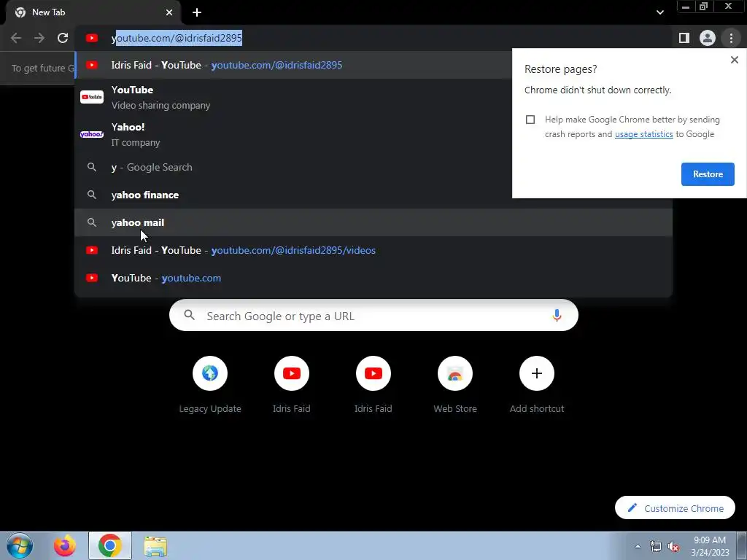Image resolution: width=747 pixels, height=560 pixels.
Task: Choose the 'y - Google Search' suggestion
Action: coord(293,167)
